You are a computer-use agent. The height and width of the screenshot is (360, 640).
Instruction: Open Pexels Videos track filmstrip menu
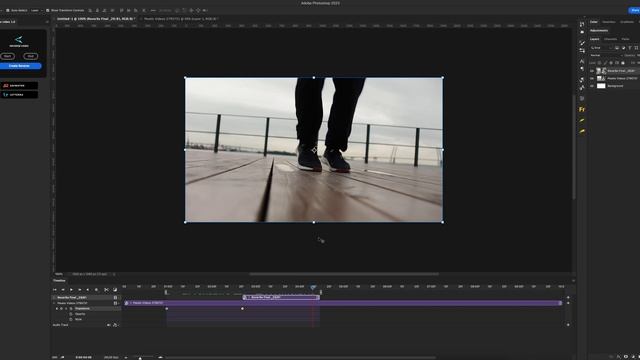point(116,303)
